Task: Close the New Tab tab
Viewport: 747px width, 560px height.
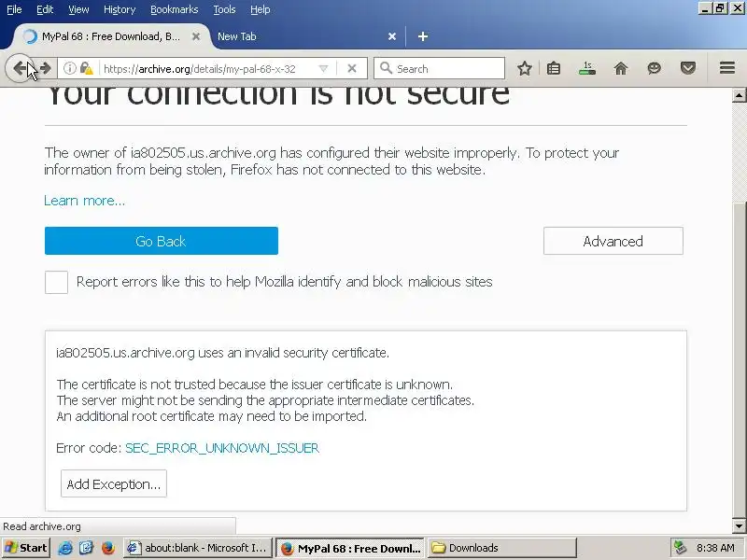Action: coord(392,36)
